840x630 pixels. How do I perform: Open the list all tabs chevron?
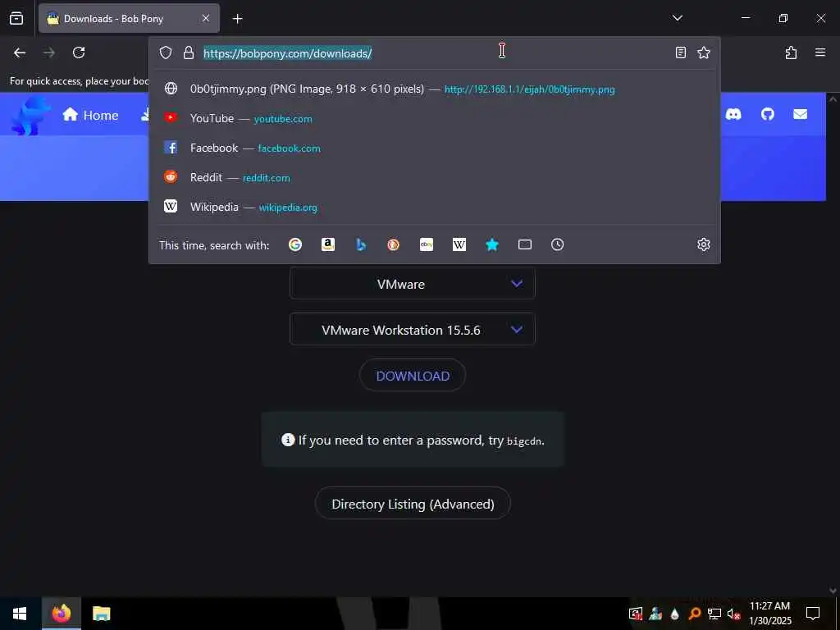tap(677, 18)
